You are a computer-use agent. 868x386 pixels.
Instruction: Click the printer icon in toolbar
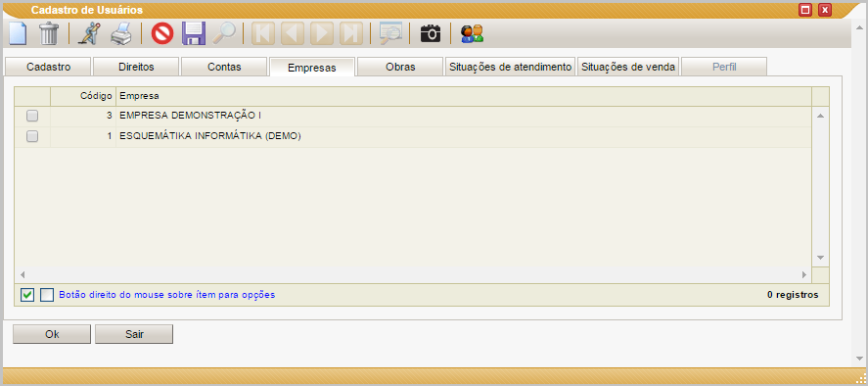click(121, 34)
